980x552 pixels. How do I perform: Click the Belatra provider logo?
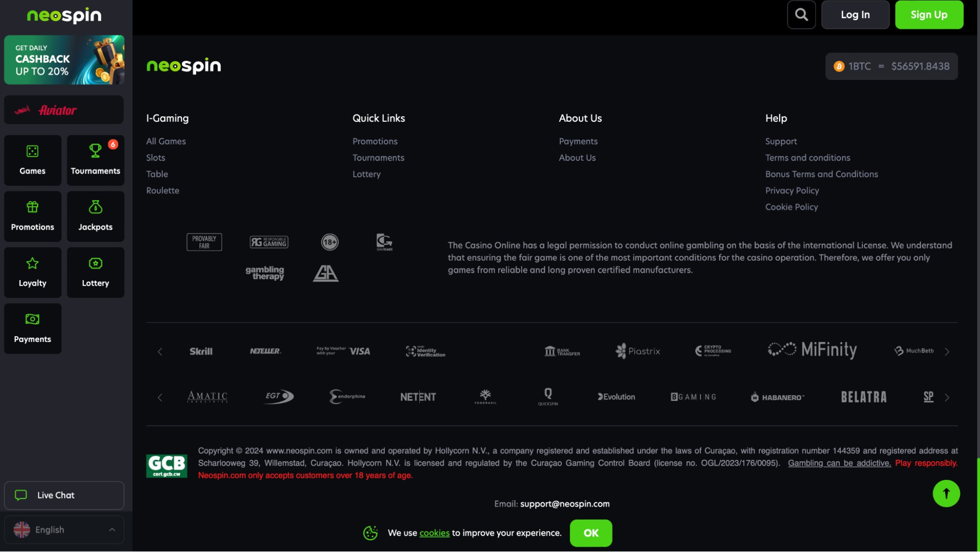click(x=864, y=397)
